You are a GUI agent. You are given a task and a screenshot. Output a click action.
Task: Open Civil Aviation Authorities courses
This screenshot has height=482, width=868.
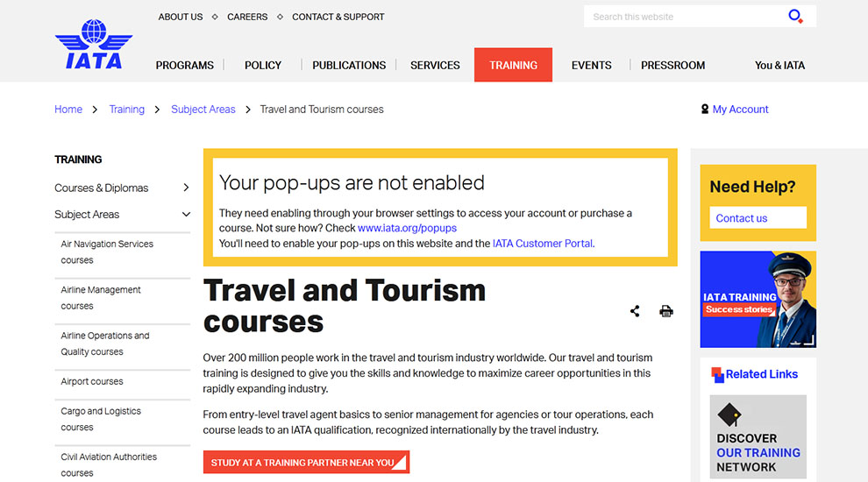pyautogui.click(x=109, y=464)
